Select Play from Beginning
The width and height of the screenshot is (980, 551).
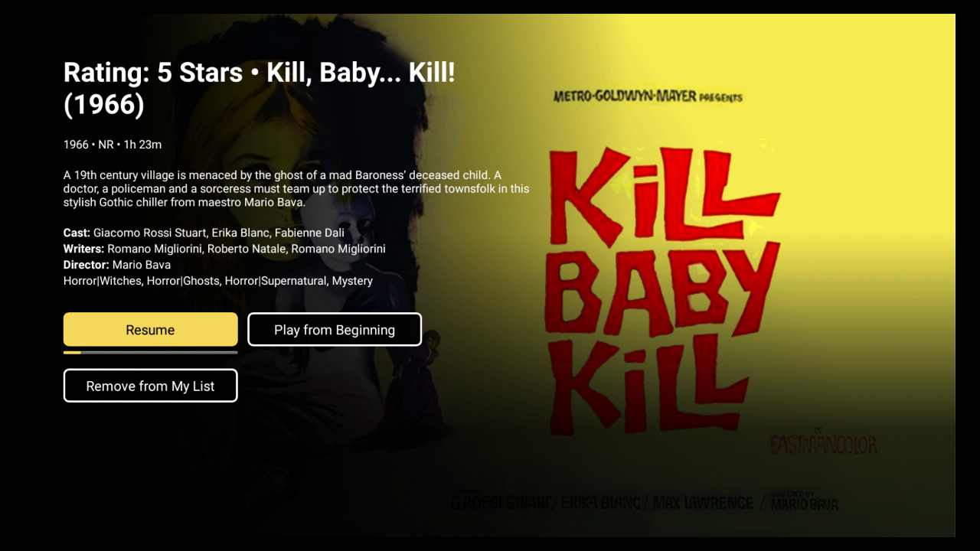[x=335, y=330]
